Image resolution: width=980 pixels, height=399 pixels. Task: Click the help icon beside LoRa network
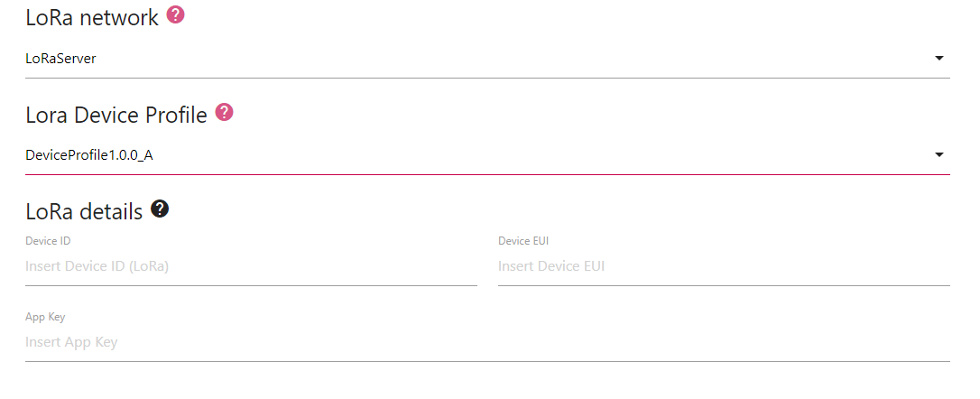(x=176, y=15)
